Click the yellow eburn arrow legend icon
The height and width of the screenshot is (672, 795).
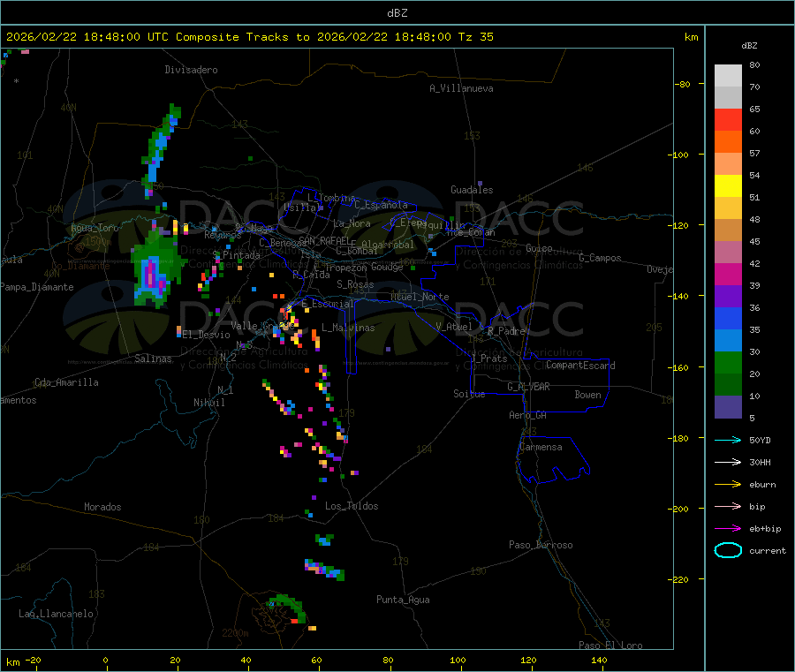point(728,485)
